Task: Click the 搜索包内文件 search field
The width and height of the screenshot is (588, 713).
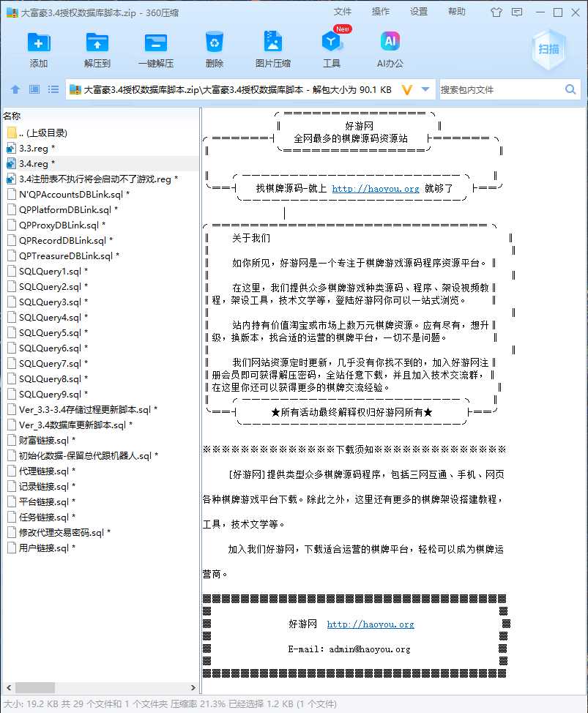Action: coord(500,89)
